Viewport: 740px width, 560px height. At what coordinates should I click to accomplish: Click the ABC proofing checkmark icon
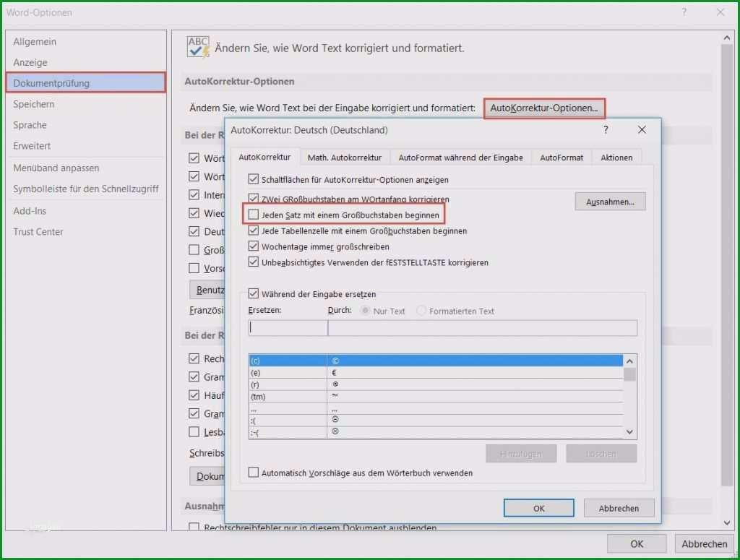pyautogui.click(x=198, y=47)
